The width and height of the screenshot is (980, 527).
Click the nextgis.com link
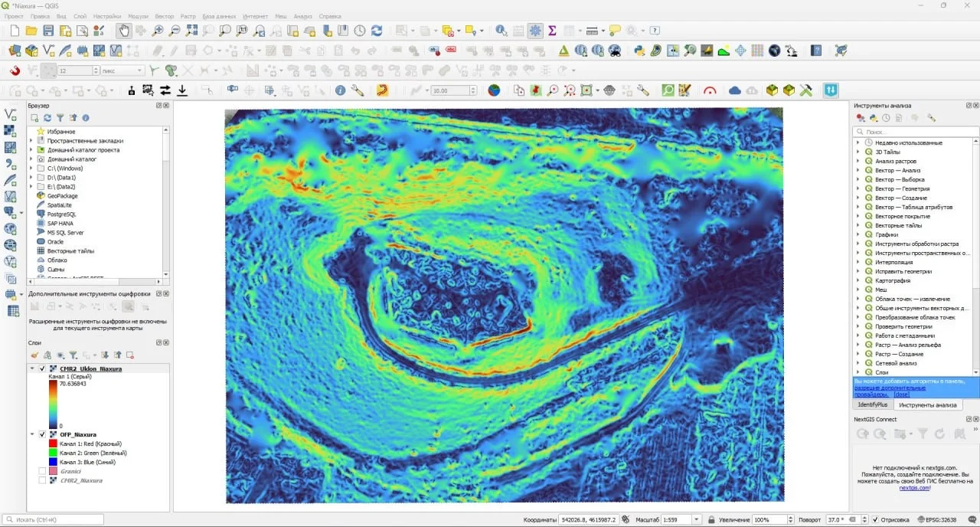click(x=916, y=488)
